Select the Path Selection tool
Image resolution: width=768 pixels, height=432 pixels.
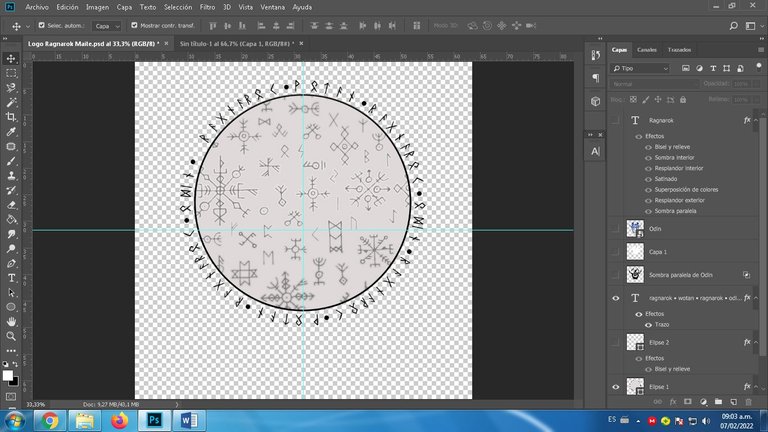pyautogui.click(x=11, y=293)
